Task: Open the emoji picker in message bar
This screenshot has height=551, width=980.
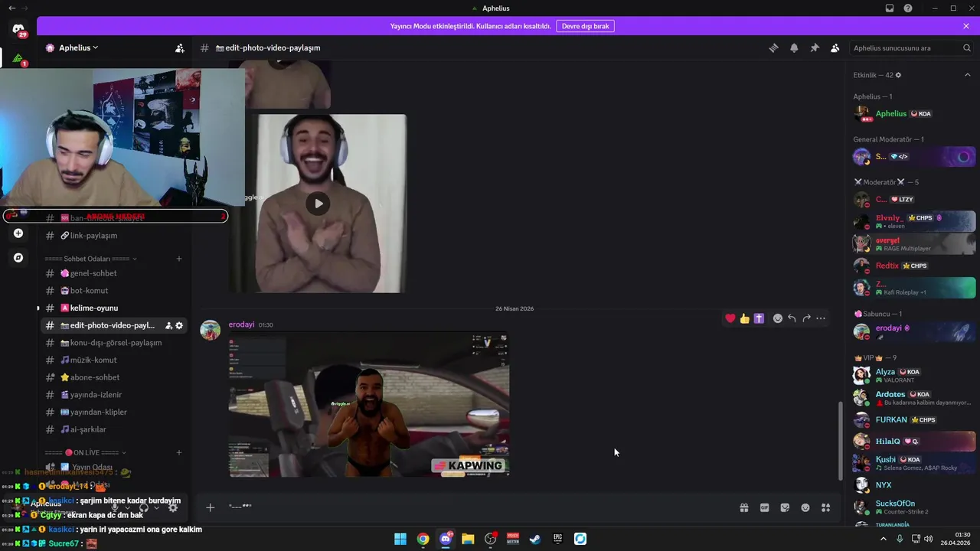Action: (805, 507)
